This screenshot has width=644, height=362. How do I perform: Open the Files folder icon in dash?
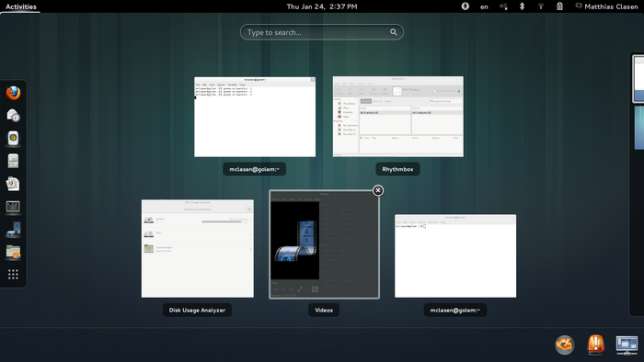pyautogui.click(x=13, y=252)
